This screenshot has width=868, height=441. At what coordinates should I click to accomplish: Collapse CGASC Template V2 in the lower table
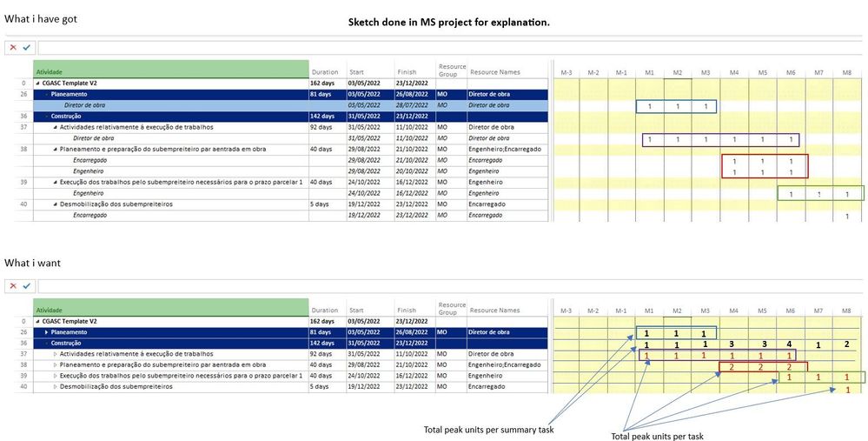click(38, 321)
